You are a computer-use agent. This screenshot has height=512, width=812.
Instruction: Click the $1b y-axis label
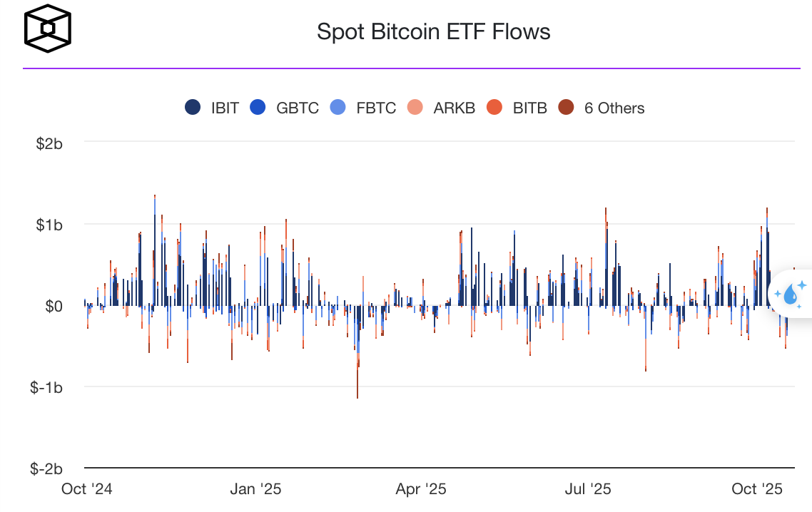[x=50, y=225]
